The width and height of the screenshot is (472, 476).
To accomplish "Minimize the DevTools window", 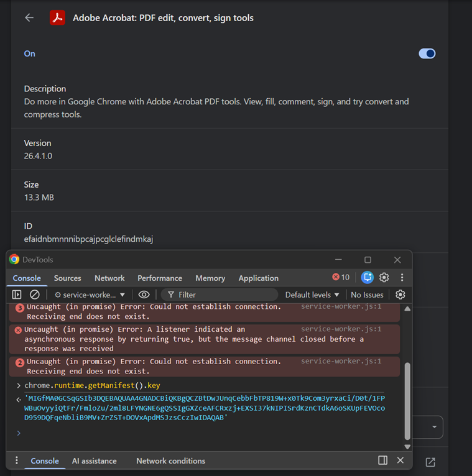I will point(338,260).
